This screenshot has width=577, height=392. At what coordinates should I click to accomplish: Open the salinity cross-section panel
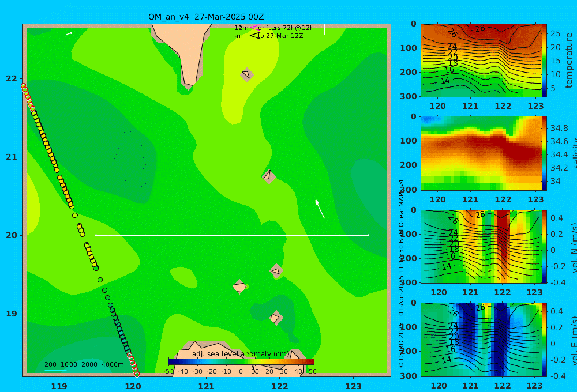481,153
